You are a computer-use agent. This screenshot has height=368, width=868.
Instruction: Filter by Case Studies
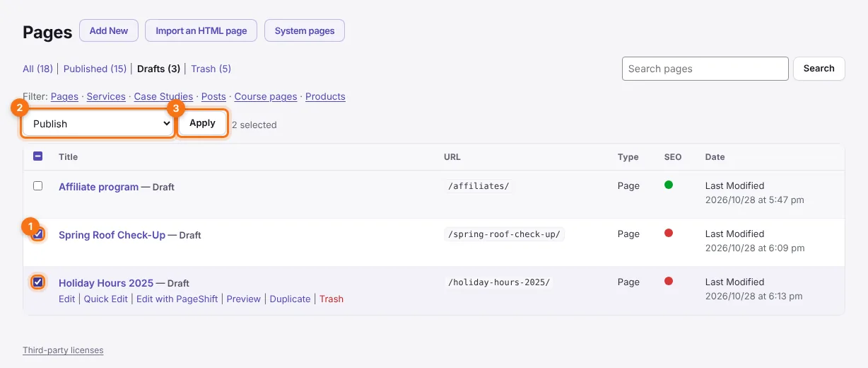(163, 96)
